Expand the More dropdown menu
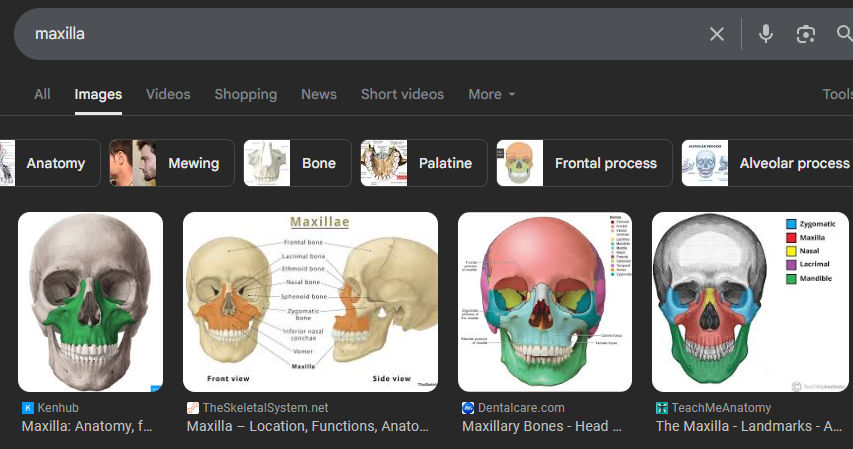853x449 pixels. [491, 94]
